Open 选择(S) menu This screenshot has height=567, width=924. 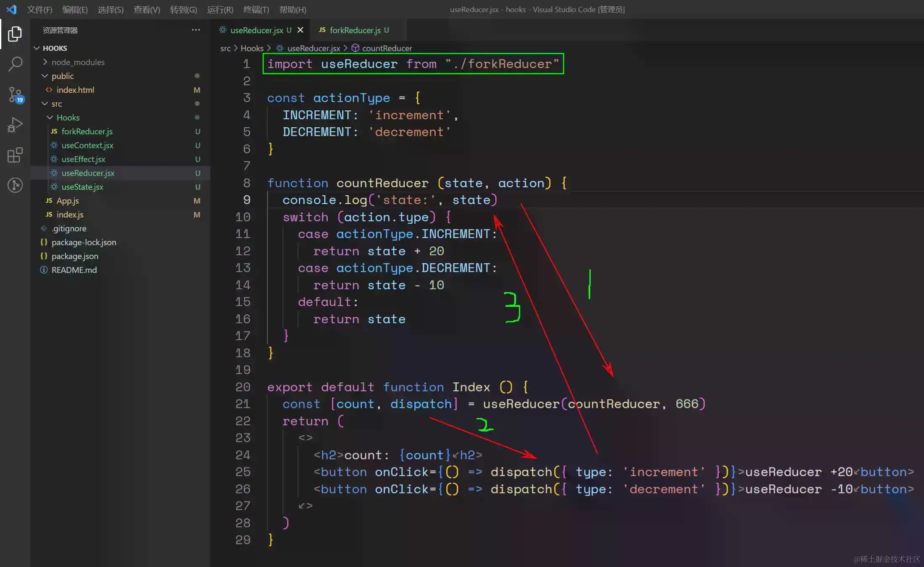[x=110, y=10]
